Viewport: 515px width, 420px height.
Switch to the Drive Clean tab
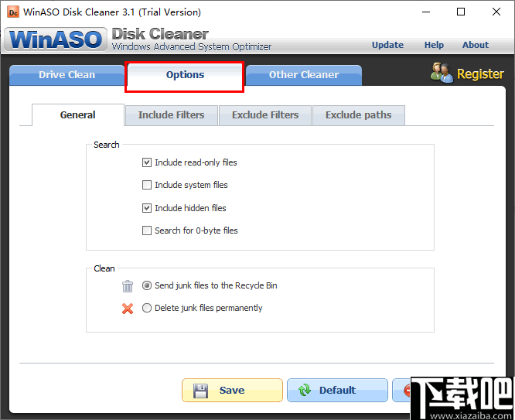pos(67,75)
